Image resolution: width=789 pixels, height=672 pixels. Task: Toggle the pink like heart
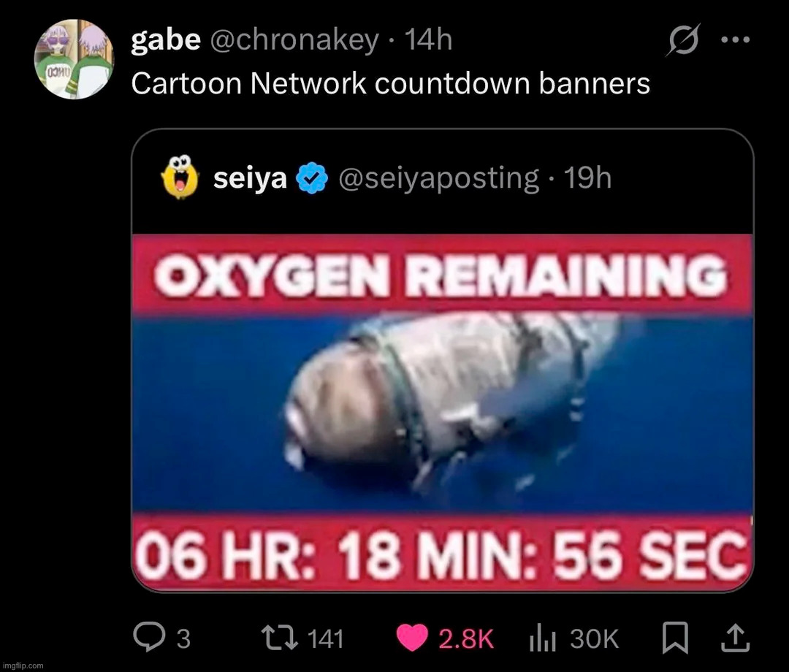(413, 638)
